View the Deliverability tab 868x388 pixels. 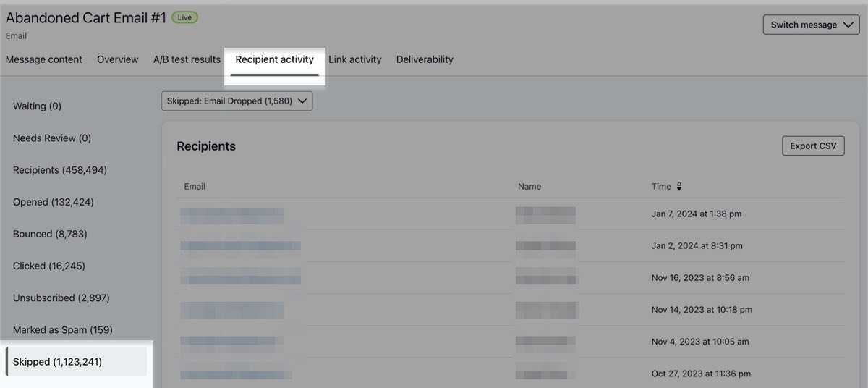425,59
